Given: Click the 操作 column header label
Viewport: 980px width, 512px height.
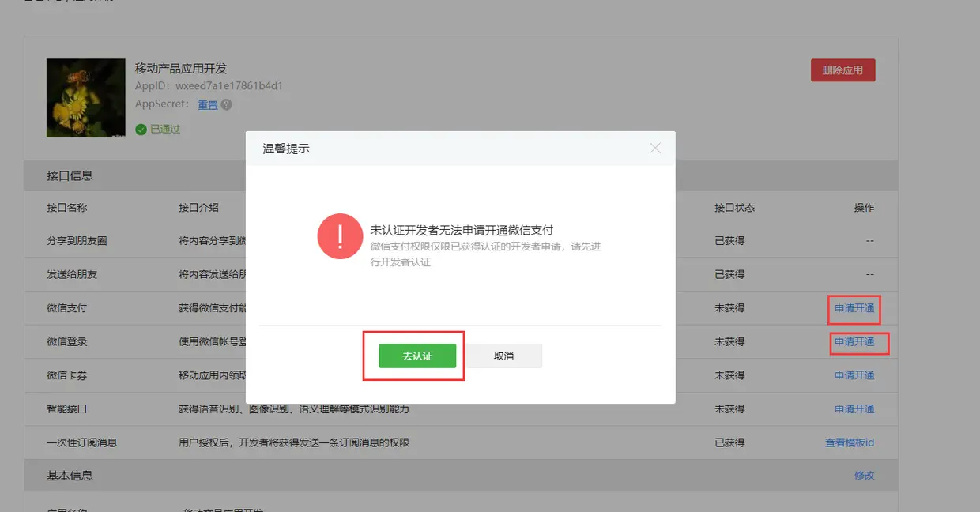Looking at the screenshot, I should click(x=865, y=208).
